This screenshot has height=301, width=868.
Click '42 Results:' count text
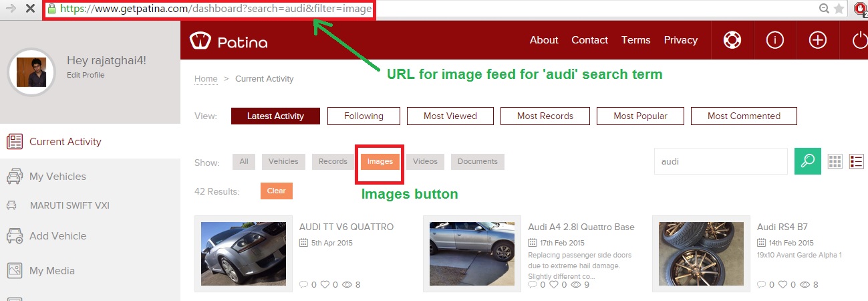(216, 191)
